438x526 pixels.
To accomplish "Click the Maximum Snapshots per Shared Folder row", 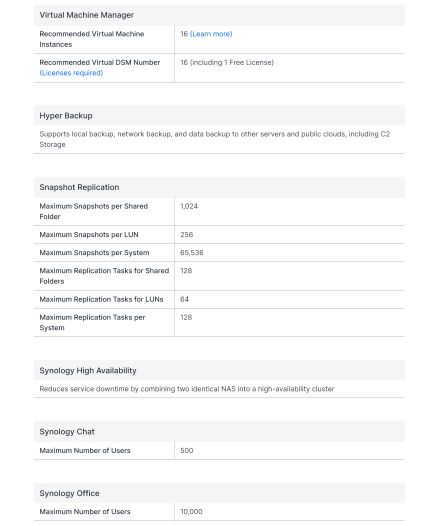I will pyautogui.click(x=219, y=211).
